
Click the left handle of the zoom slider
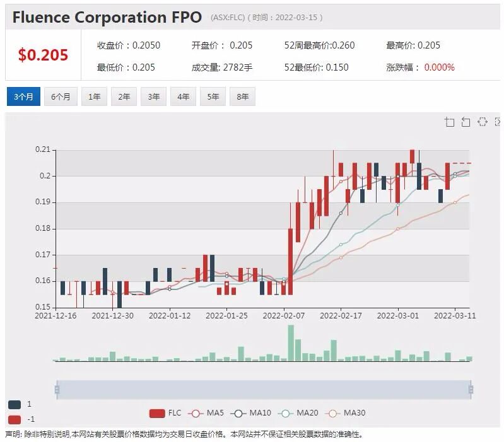[57, 390]
